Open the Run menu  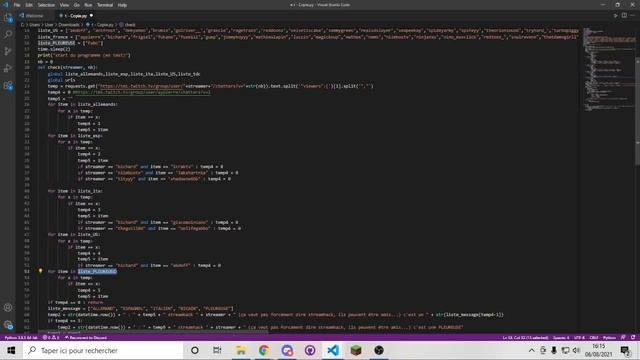[88, 5]
